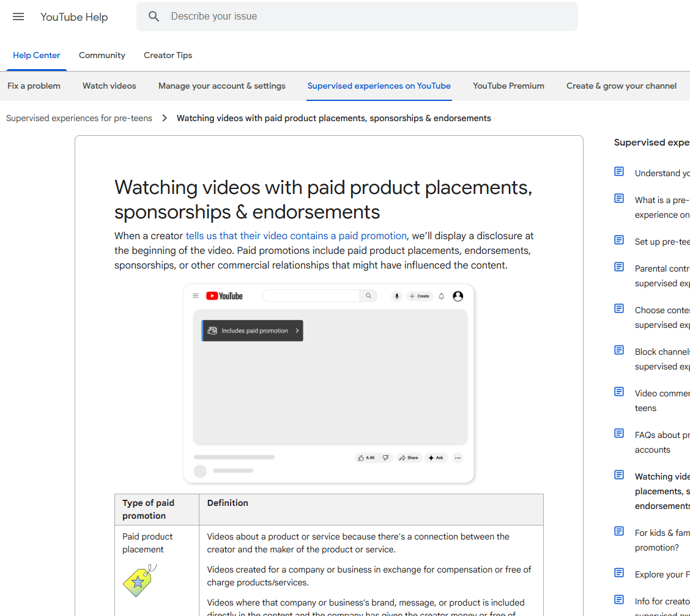The width and height of the screenshot is (690, 616).
Task: Select the Fix a problem category
Action: click(x=34, y=86)
